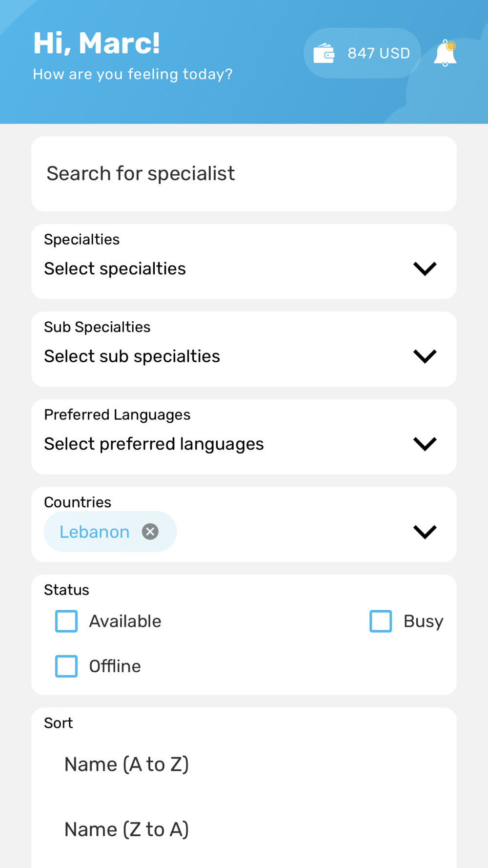488x868 pixels.
Task: Open the Sub Specialties dropdown chevron
Action: pyautogui.click(x=425, y=356)
